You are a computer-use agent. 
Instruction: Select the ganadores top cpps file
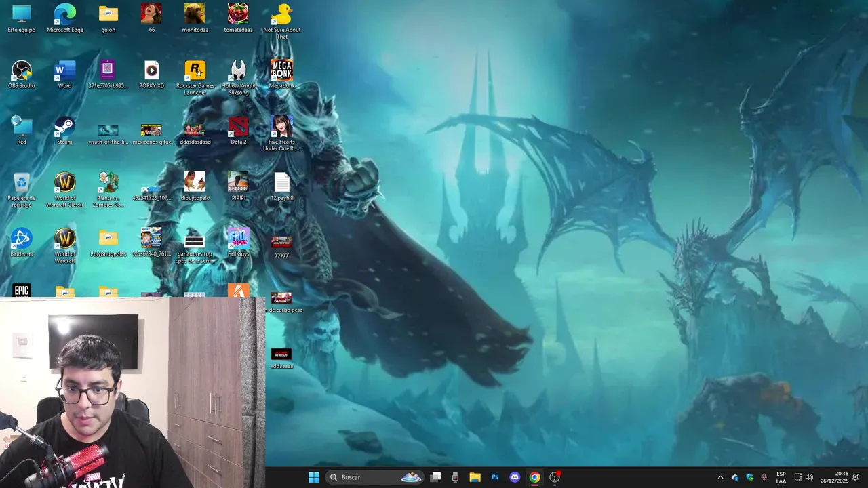[195, 249]
